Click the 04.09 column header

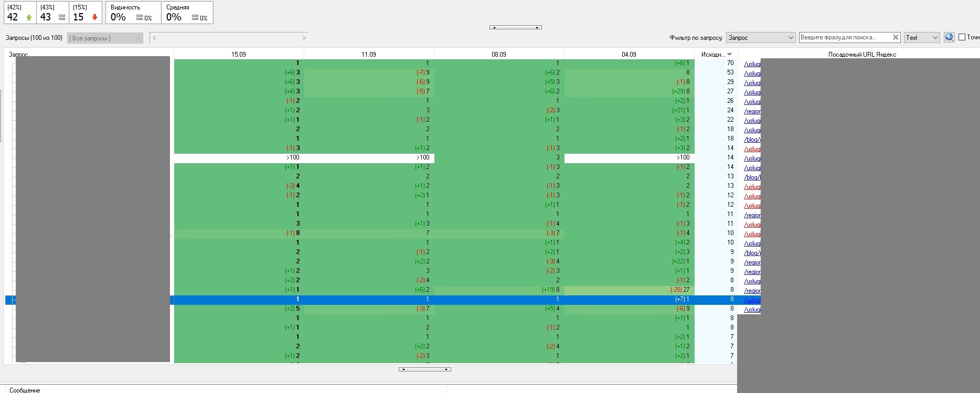click(629, 54)
